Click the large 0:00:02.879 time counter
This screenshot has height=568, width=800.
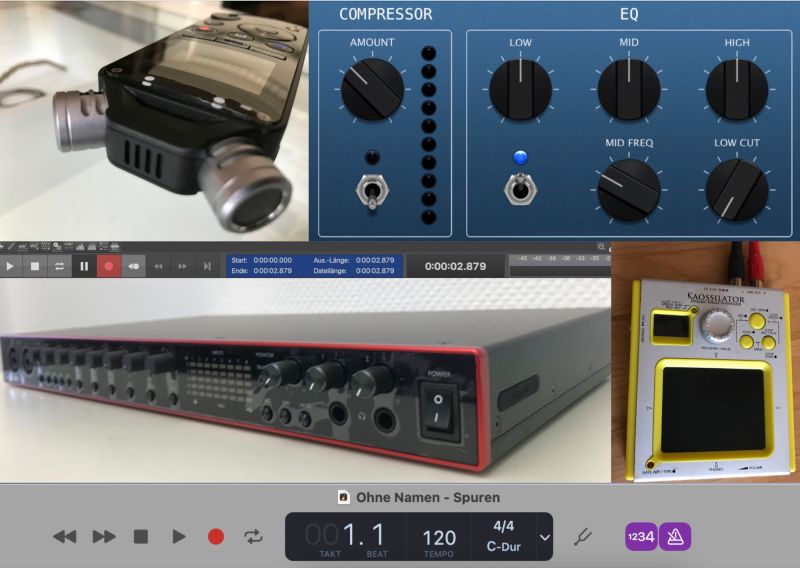click(x=455, y=266)
